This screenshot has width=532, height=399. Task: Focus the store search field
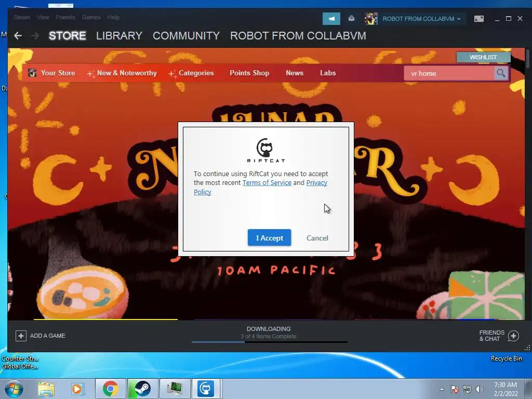coord(449,73)
